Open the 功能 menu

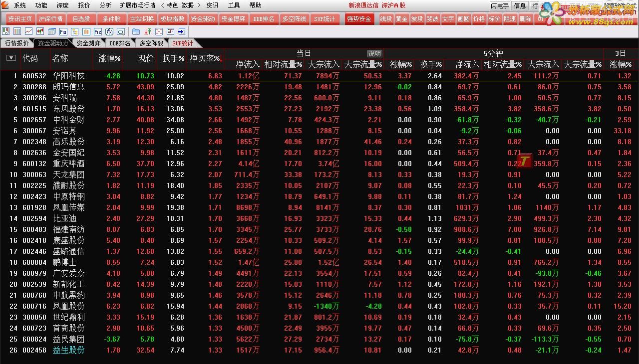point(41,5)
